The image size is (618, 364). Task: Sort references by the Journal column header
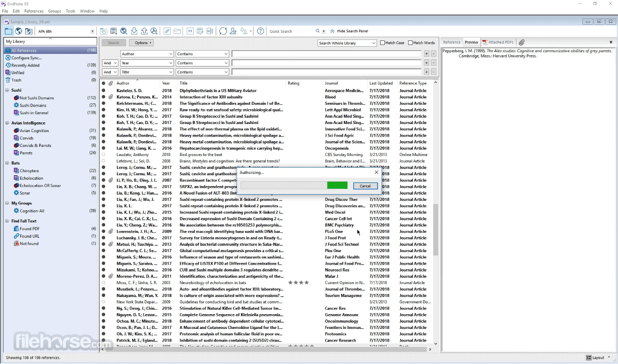pos(344,83)
